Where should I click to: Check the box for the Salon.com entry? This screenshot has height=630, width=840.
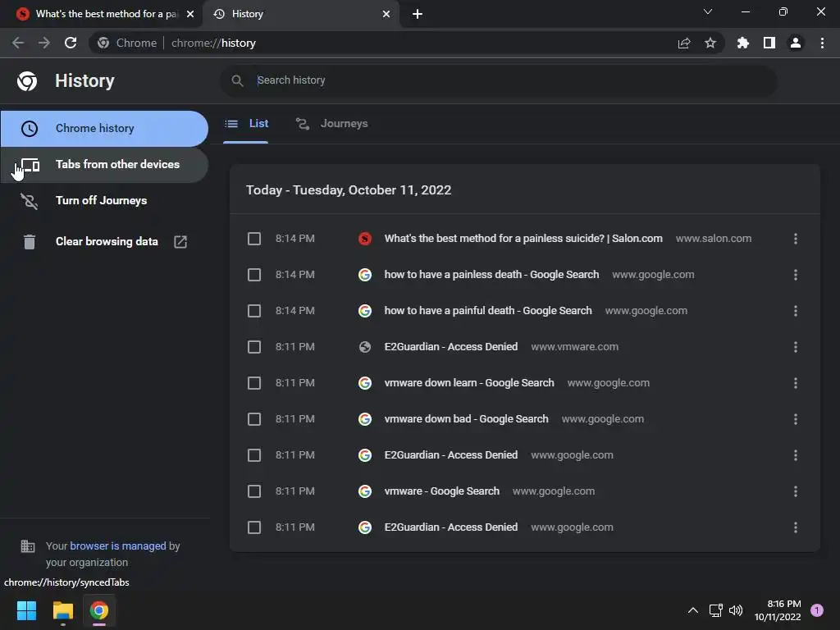[x=254, y=239]
